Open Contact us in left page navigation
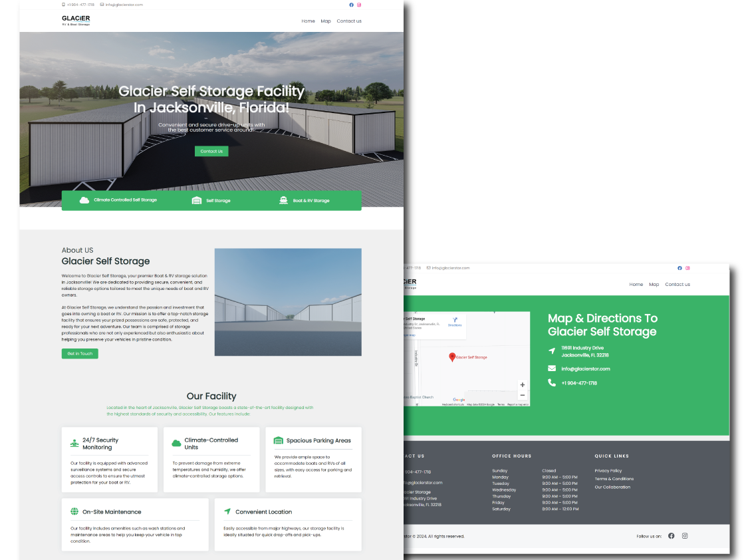 349,21
